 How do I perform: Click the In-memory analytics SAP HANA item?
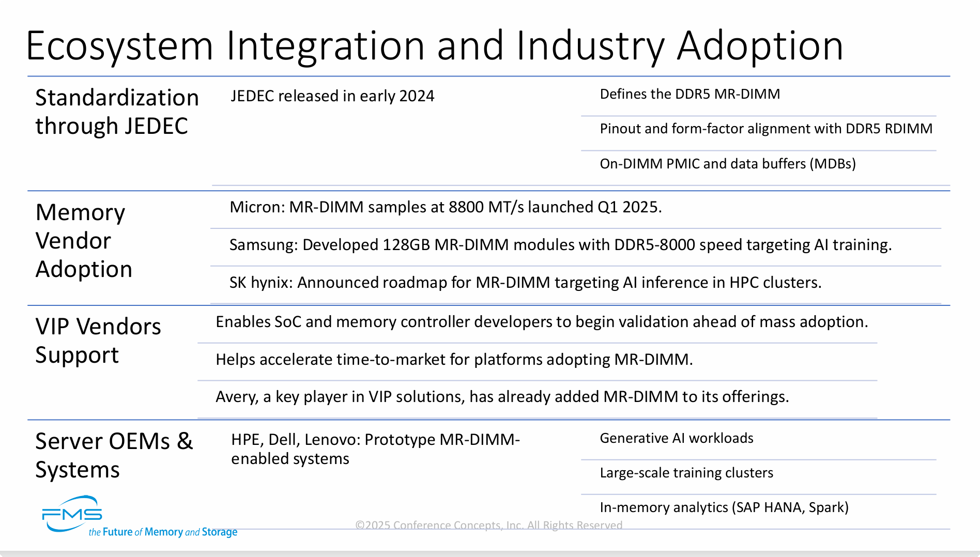point(724,507)
